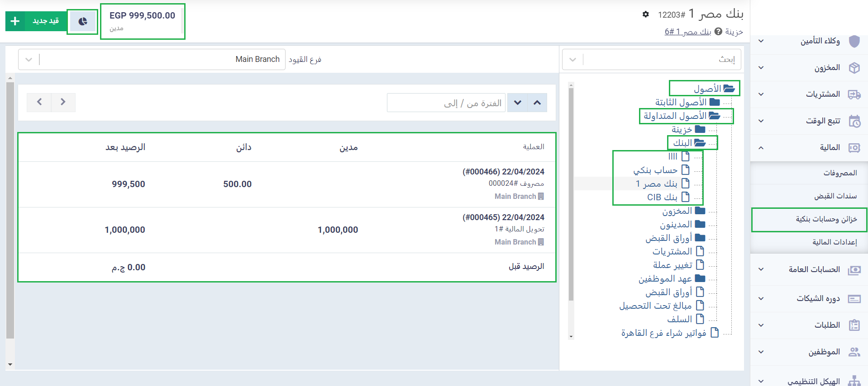Select مبالغ تحت التحصيل tree item
Image resolution: width=868 pixels, height=386 pixels.
pos(656,306)
